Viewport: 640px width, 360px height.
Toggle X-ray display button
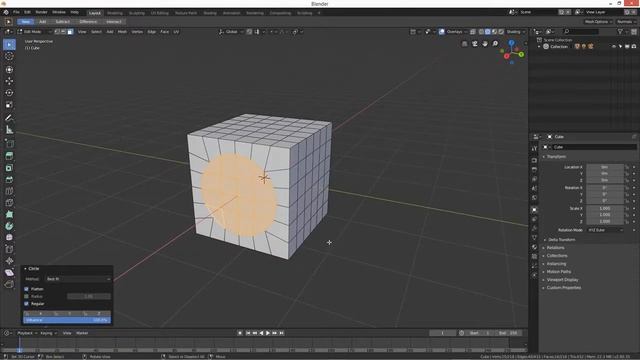[473, 31]
